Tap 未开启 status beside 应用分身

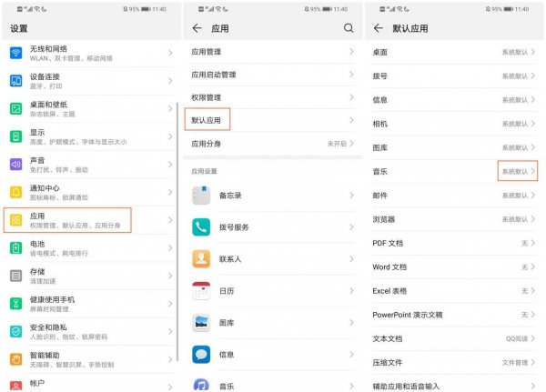(x=337, y=144)
